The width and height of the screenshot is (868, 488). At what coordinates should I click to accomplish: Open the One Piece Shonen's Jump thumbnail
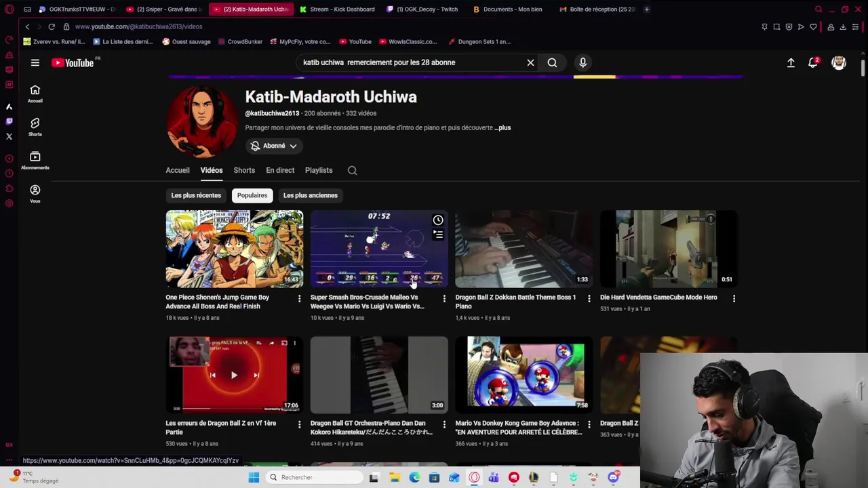234,249
